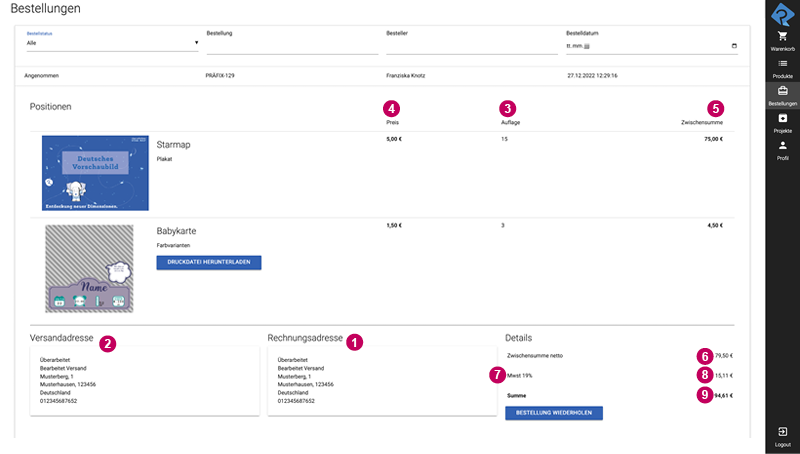The height and width of the screenshot is (454, 800).
Task: Click marker 1 next to Rechnungsadresse
Action: [x=354, y=341]
